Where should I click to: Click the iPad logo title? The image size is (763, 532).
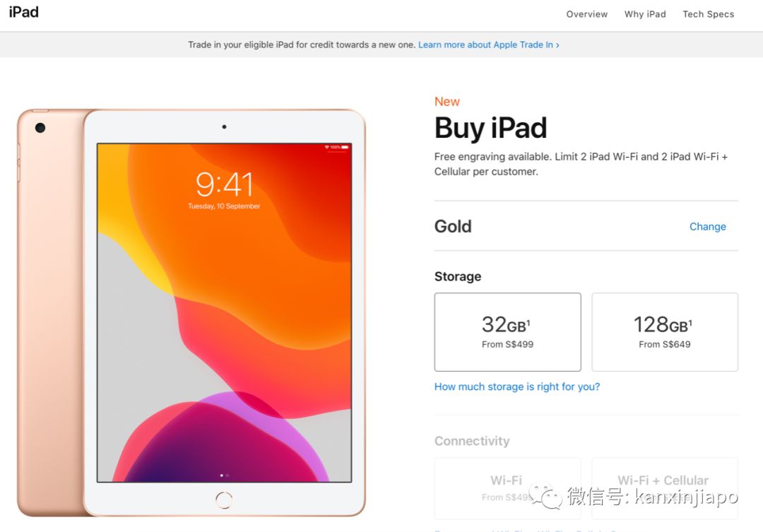tap(24, 12)
